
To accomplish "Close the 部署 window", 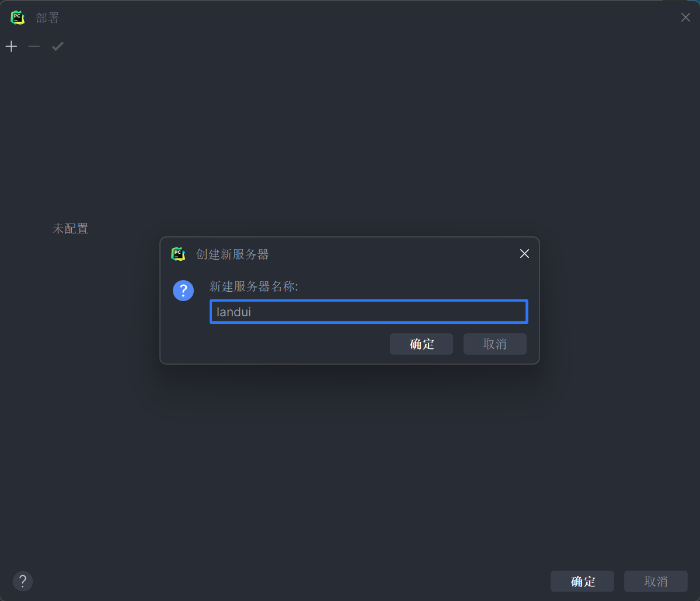I will [686, 18].
